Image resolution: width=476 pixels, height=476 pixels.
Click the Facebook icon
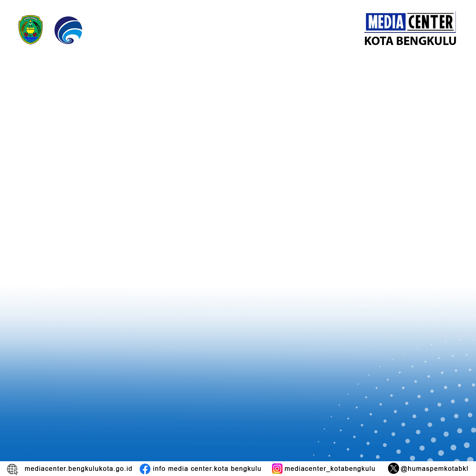[x=145, y=469]
